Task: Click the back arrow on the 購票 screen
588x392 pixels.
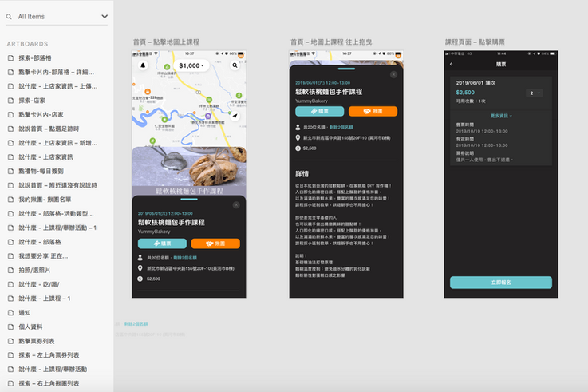Action: [x=451, y=64]
